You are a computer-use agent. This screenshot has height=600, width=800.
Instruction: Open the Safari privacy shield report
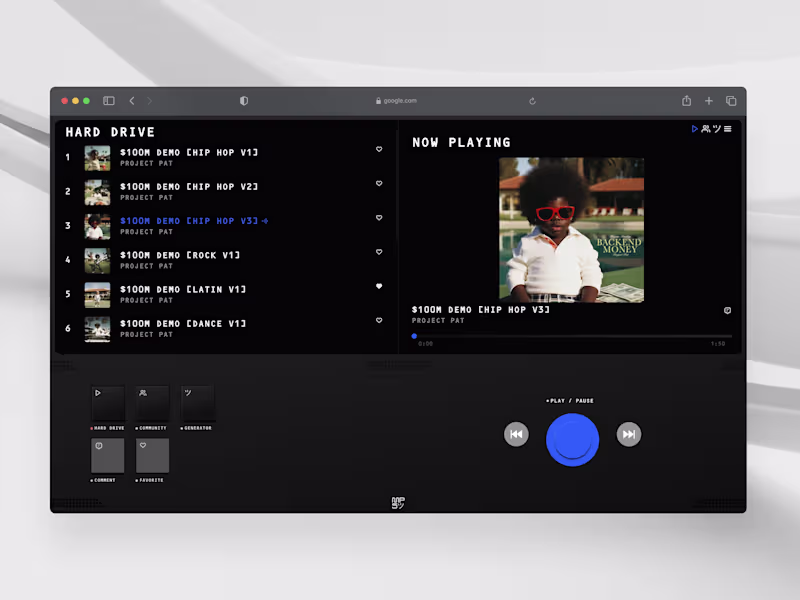click(x=244, y=101)
